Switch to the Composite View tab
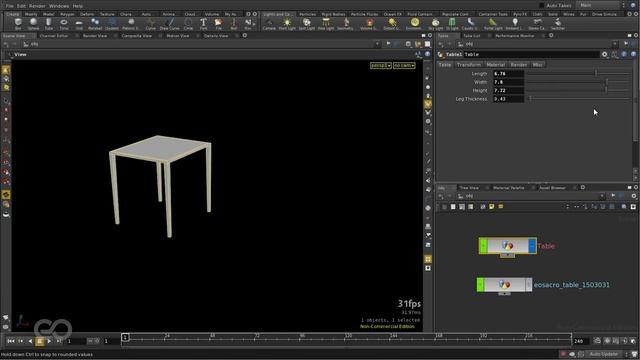640x360 pixels. [136, 36]
